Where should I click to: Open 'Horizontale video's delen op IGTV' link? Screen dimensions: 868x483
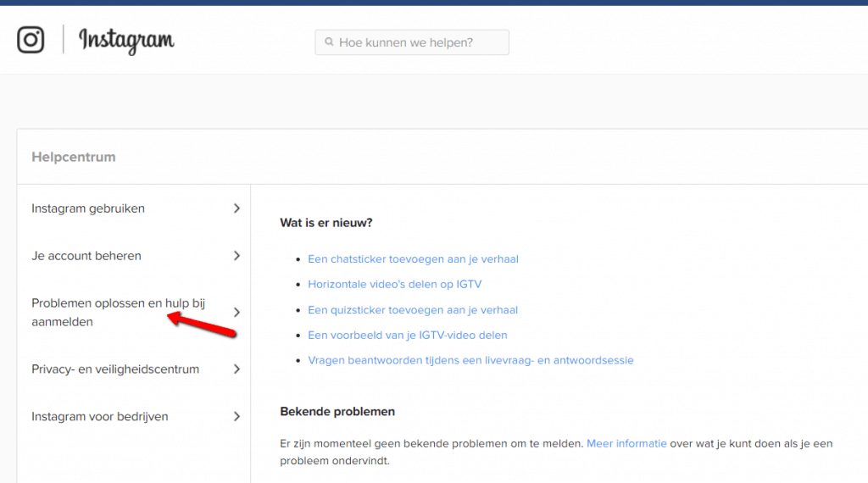pyautogui.click(x=394, y=285)
